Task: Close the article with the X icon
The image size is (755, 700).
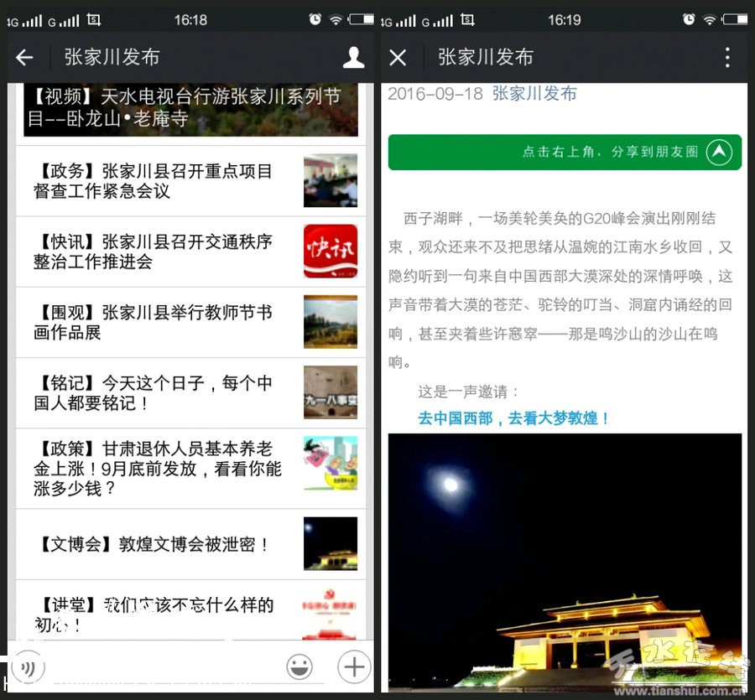Action: pos(398,57)
